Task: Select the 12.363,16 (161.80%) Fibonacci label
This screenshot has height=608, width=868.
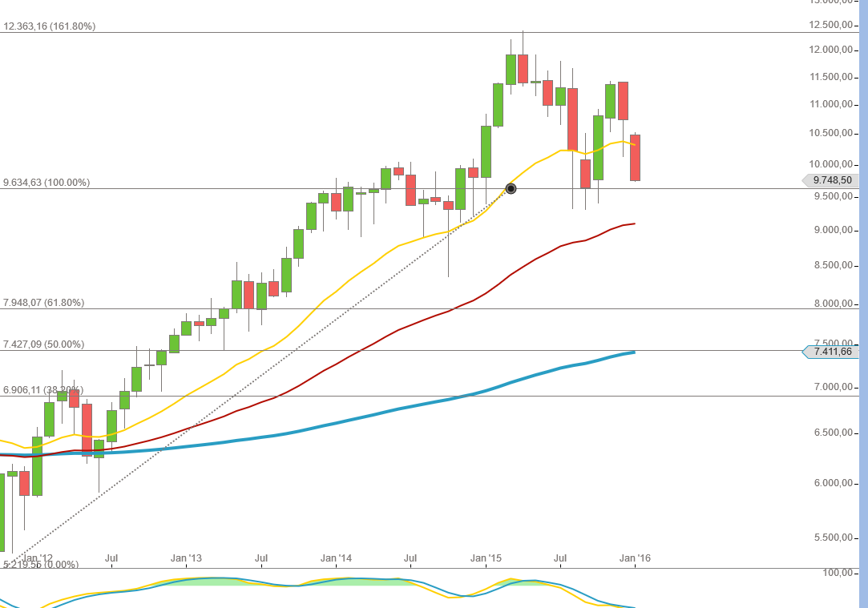Action: click(50, 26)
